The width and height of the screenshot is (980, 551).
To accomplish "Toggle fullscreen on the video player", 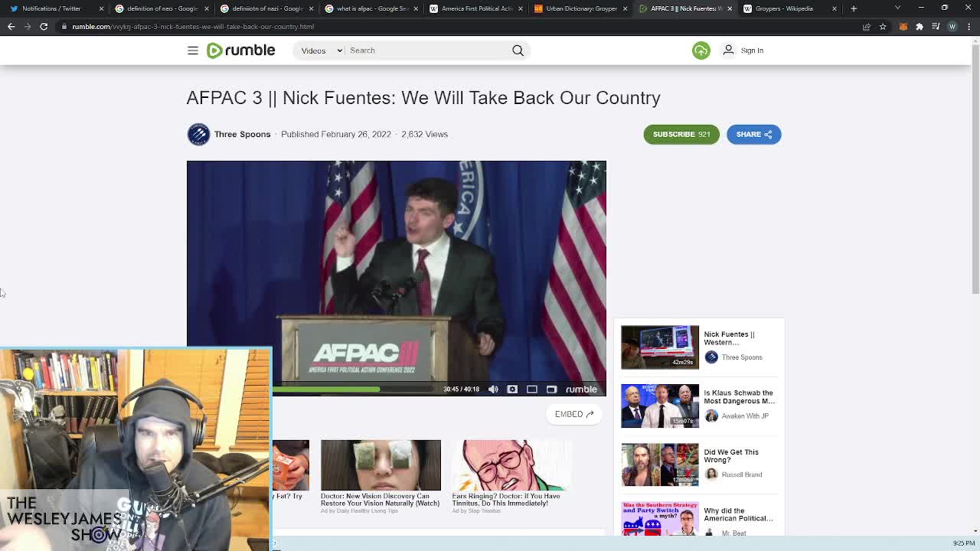I will click(551, 389).
